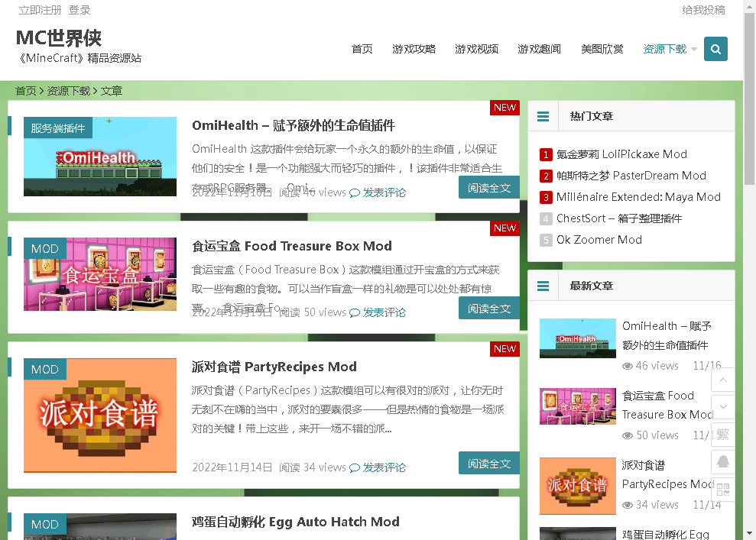Go to 资源下载 in the breadcrumb
The width and height of the screenshot is (756, 540).
(69, 91)
